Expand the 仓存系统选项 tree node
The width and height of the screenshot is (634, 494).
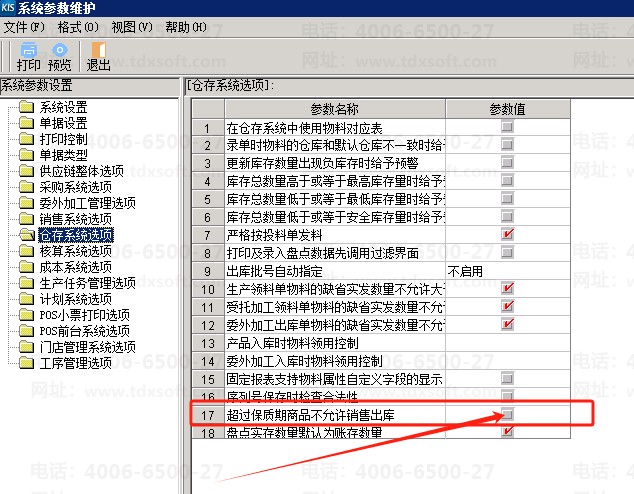coord(76,235)
